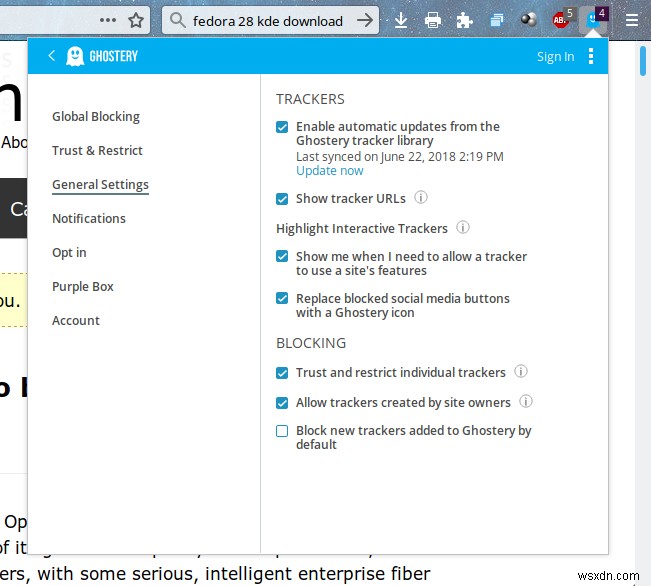
Task: Open the Adblock Plus extension icon
Action: click(x=561, y=19)
